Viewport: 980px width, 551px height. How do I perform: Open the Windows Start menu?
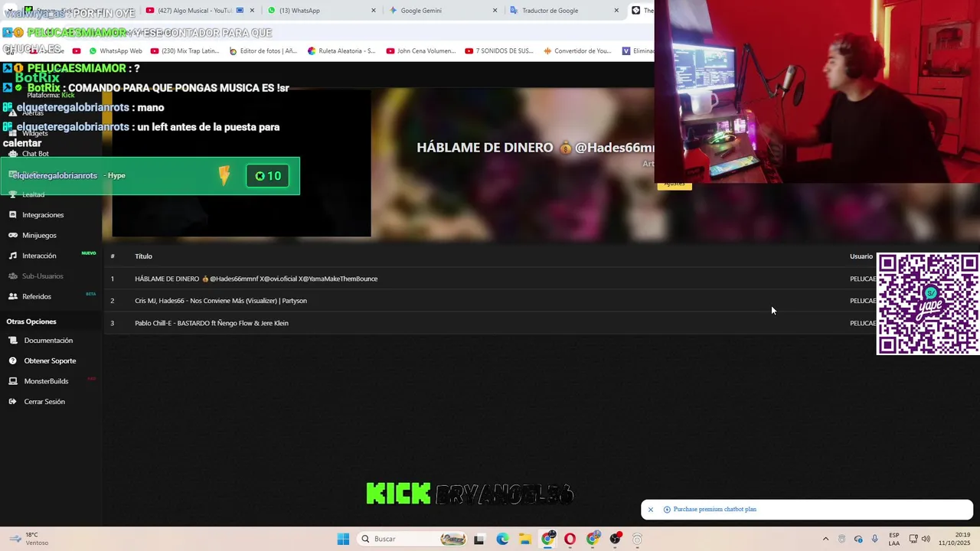pyautogui.click(x=343, y=539)
